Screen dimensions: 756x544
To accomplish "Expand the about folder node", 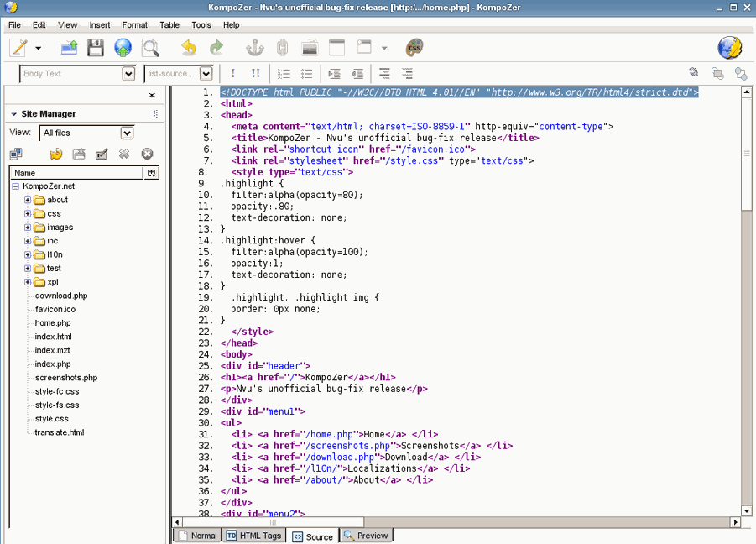I will pyautogui.click(x=28, y=200).
